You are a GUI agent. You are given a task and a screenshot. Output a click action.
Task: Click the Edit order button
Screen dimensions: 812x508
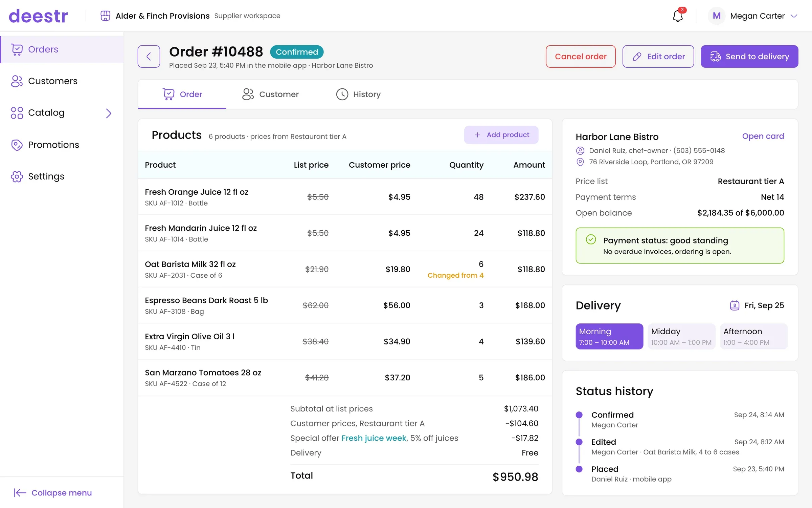coord(658,56)
